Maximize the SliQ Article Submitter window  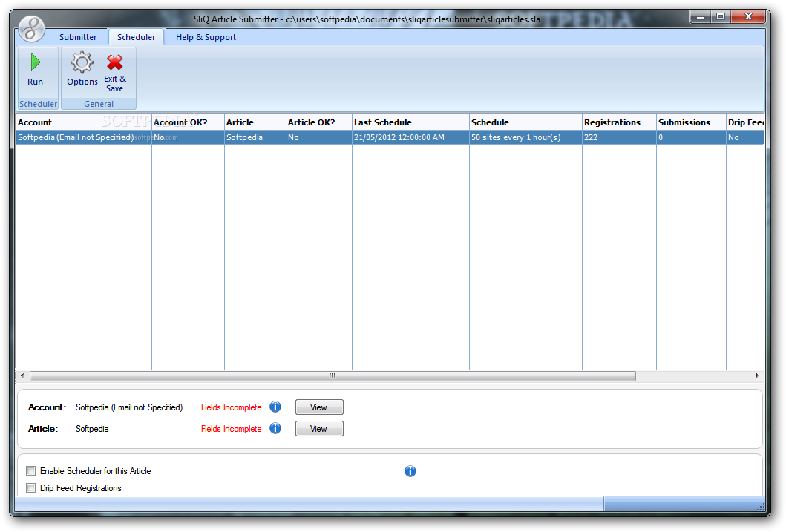click(721, 17)
